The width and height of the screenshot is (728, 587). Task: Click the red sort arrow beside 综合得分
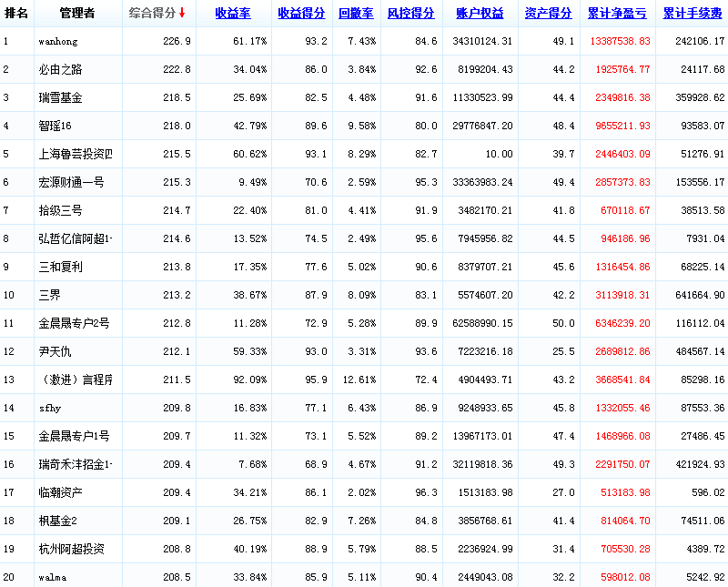click(182, 13)
